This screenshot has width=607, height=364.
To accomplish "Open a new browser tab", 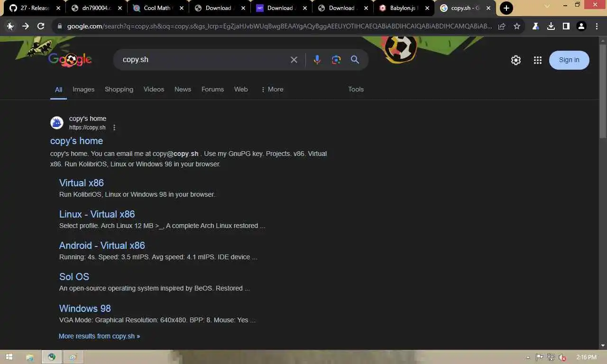I will (x=506, y=8).
